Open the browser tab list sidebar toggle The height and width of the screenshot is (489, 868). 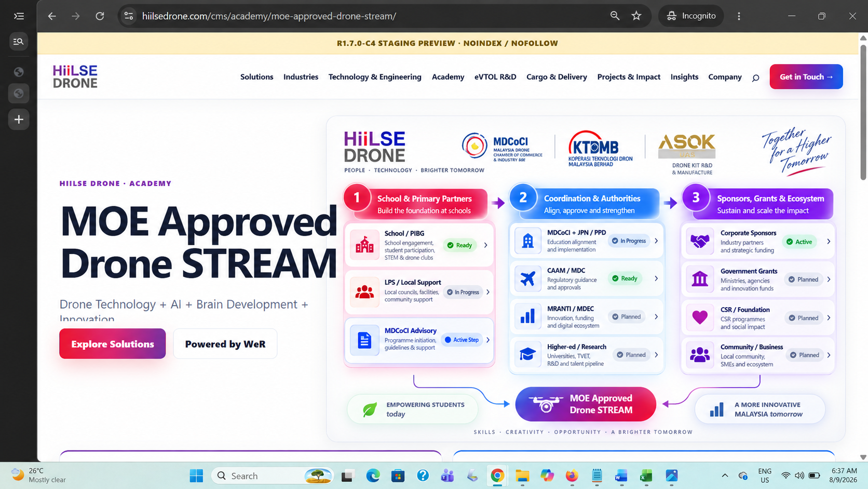[x=19, y=16]
